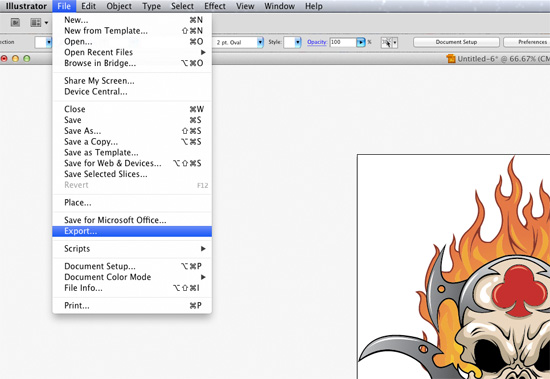The height and width of the screenshot is (379, 550).
Task: Click the recolor/select similar icon next to opacity
Action: click(x=386, y=42)
